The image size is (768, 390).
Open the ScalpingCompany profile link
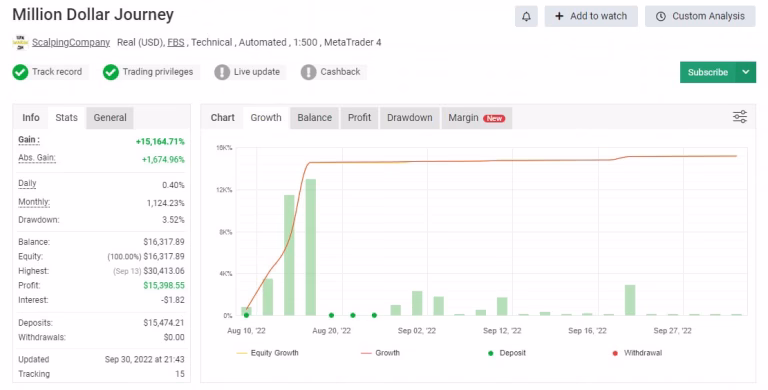point(71,43)
